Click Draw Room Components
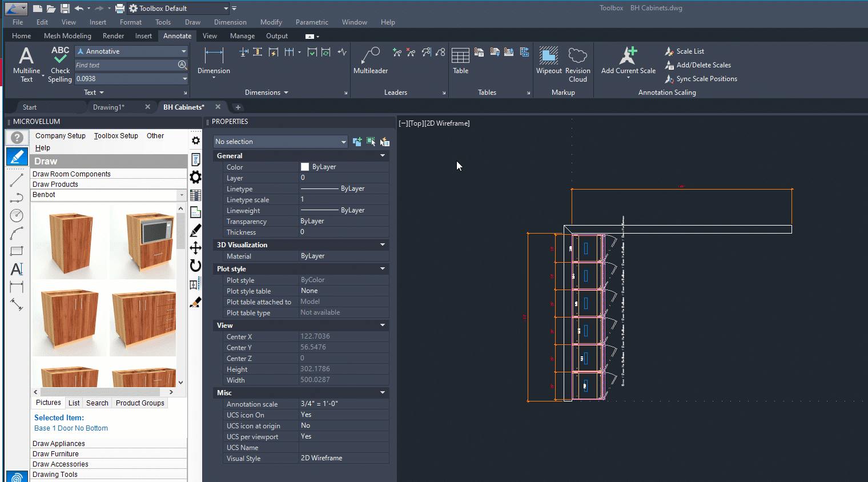Image resolution: width=868 pixels, height=482 pixels. [x=71, y=174]
